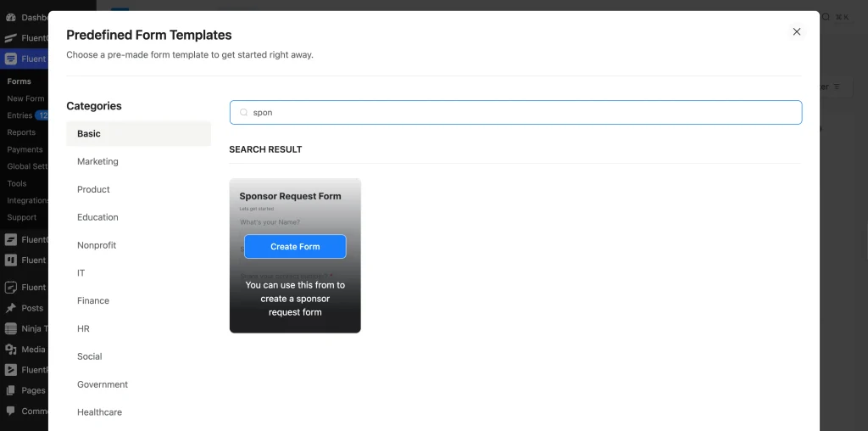The height and width of the screenshot is (431, 868).
Task: Click the "Categories" heading text
Action: 94,106
